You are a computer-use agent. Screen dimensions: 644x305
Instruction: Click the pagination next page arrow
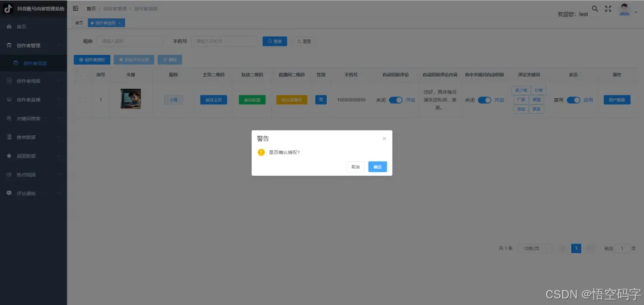(x=590, y=248)
